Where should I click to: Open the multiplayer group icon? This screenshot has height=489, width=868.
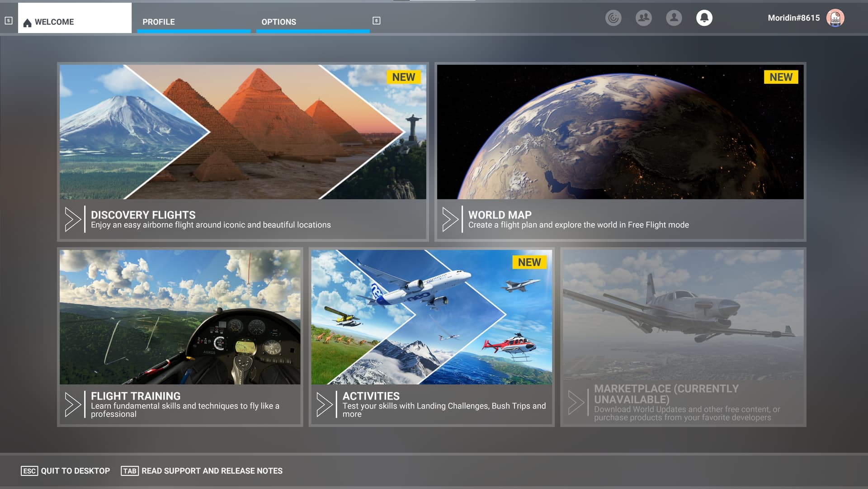[643, 18]
